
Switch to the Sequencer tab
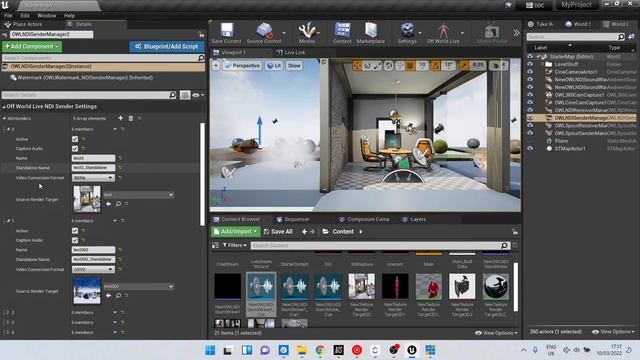[293, 219]
